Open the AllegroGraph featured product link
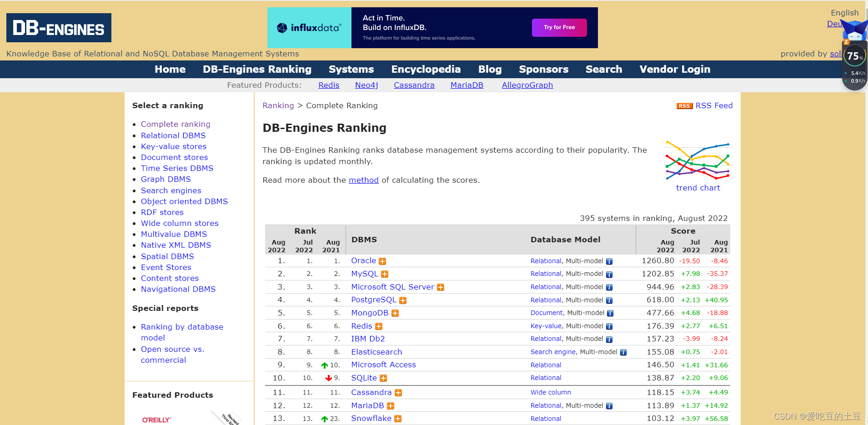Viewport: 868px width, 425px height. click(x=527, y=85)
